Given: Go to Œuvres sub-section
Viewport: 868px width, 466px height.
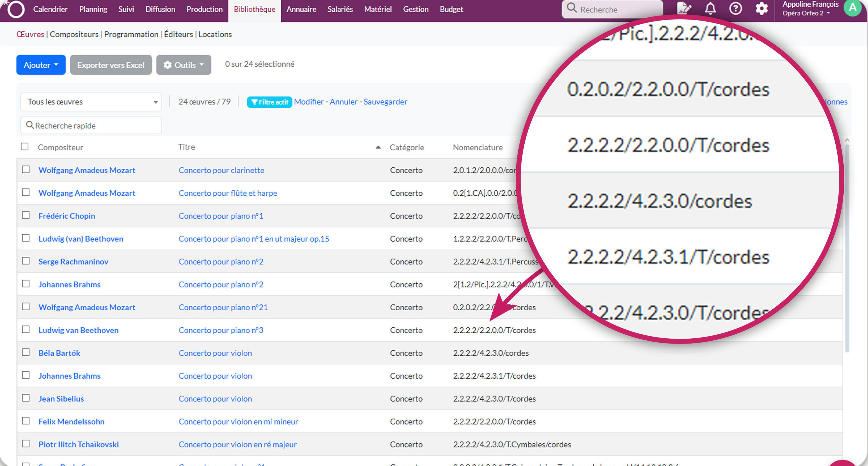Looking at the screenshot, I should (30, 34).
